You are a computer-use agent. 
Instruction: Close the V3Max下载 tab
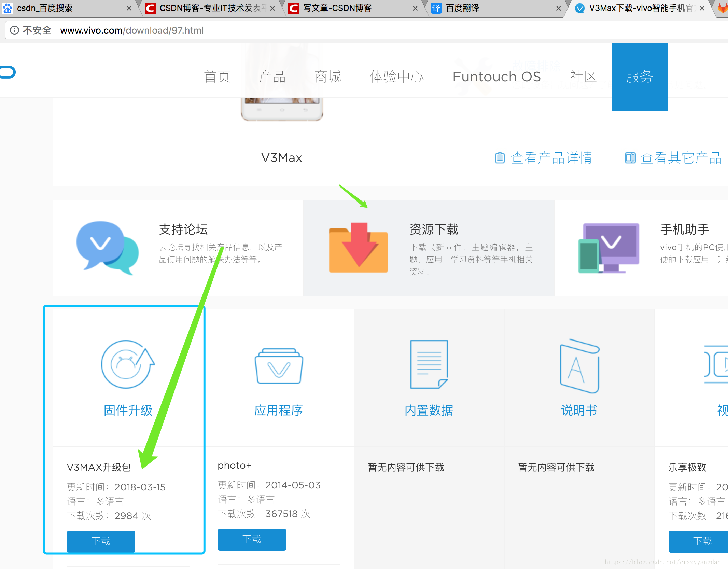point(702,8)
